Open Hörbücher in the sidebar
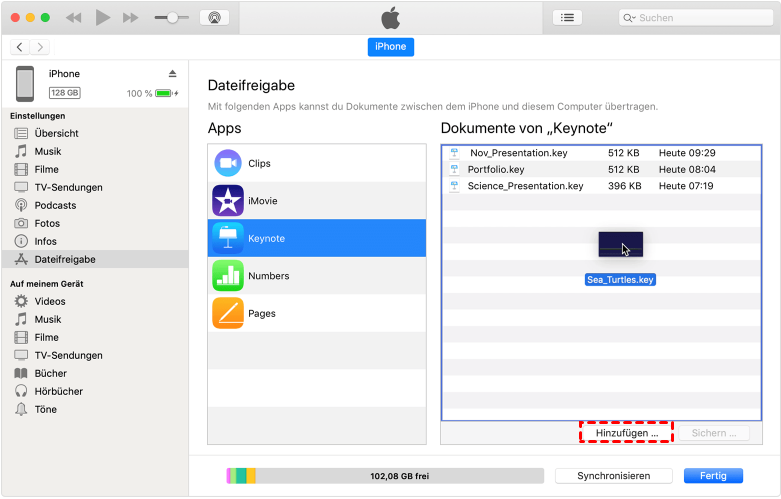Viewport: 781px width, 499px height. tap(95, 391)
